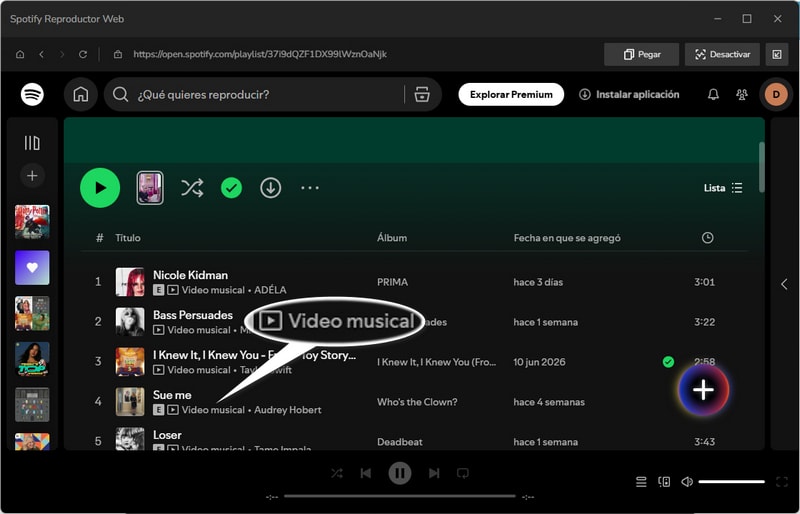The height and width of the screenshot is (514, 800).
Task: Sort by Título column header
Action: (x=128, y=238)
